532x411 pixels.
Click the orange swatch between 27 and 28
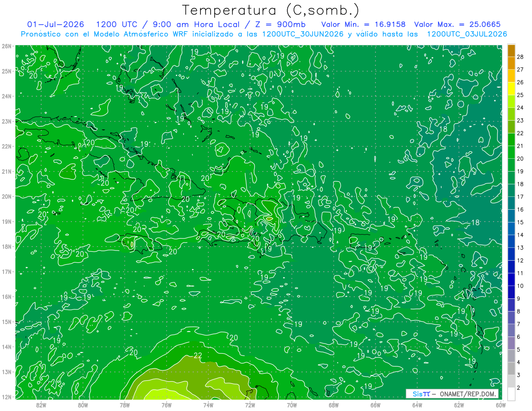pos(511,63)
